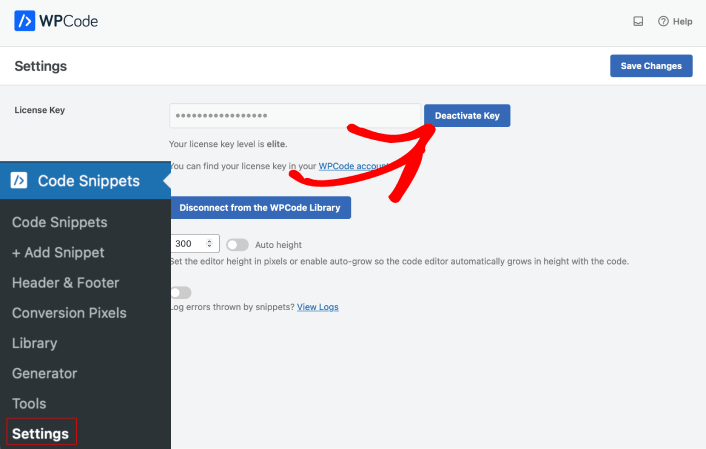This screenshot has width=706, height=449.
Task: Open the Library menu item
Action: [x=35, y=343]
